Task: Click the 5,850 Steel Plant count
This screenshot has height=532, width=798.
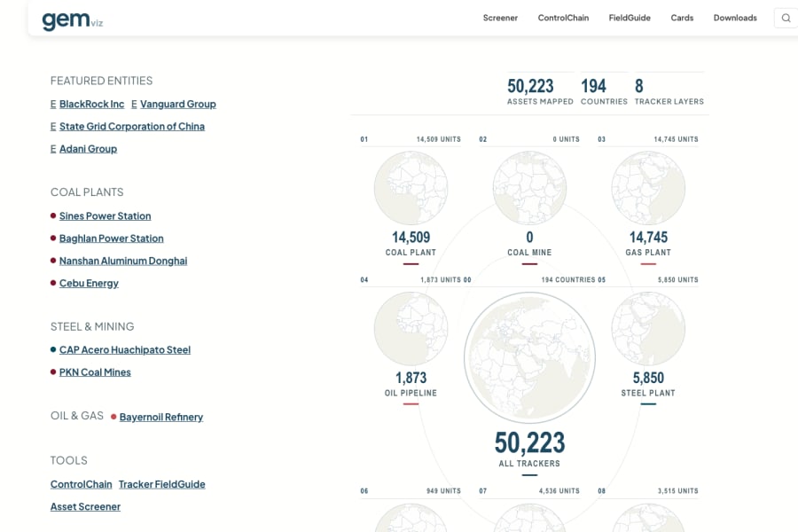Action: 648,378
